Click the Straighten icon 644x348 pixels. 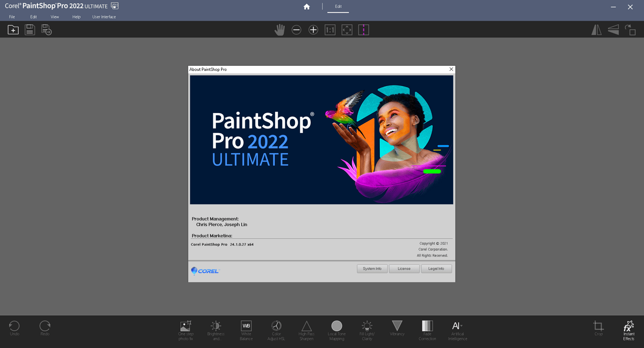click(613, 30)
